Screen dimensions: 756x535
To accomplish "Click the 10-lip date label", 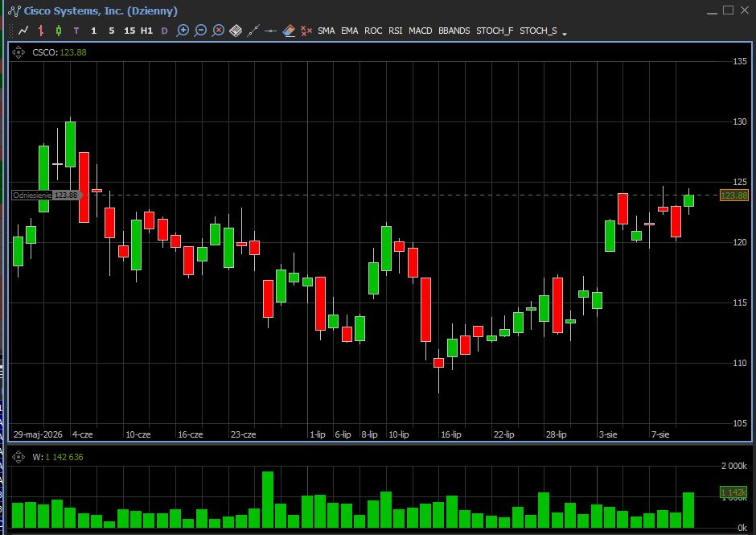I will [x=399, y=434].
